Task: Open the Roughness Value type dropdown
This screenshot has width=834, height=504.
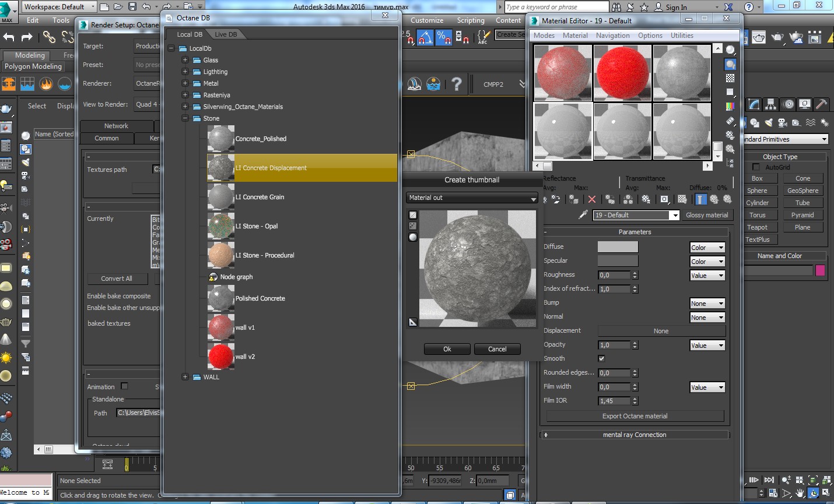Action: tap(707, 276)
